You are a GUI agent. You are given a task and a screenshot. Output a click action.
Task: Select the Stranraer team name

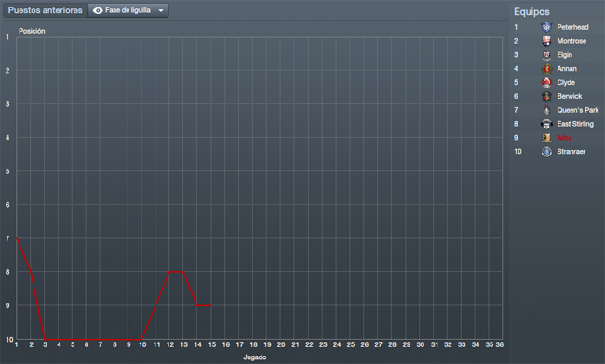(x=571, y=152)
